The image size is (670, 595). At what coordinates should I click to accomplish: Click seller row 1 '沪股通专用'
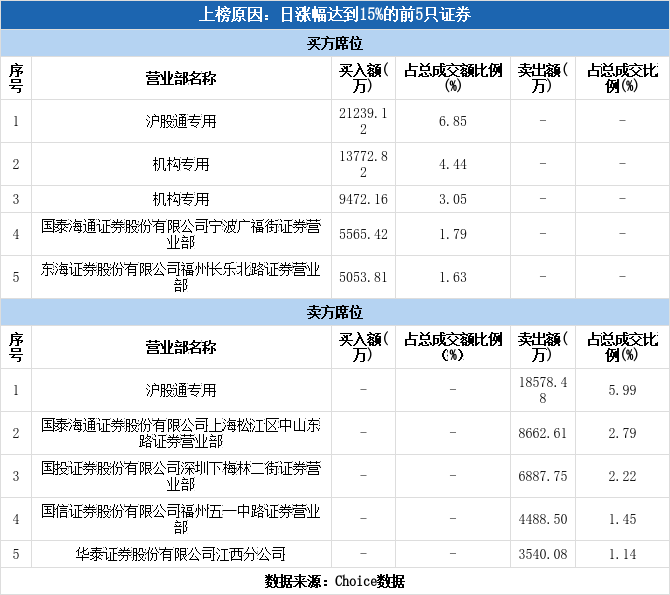point(181,390)
